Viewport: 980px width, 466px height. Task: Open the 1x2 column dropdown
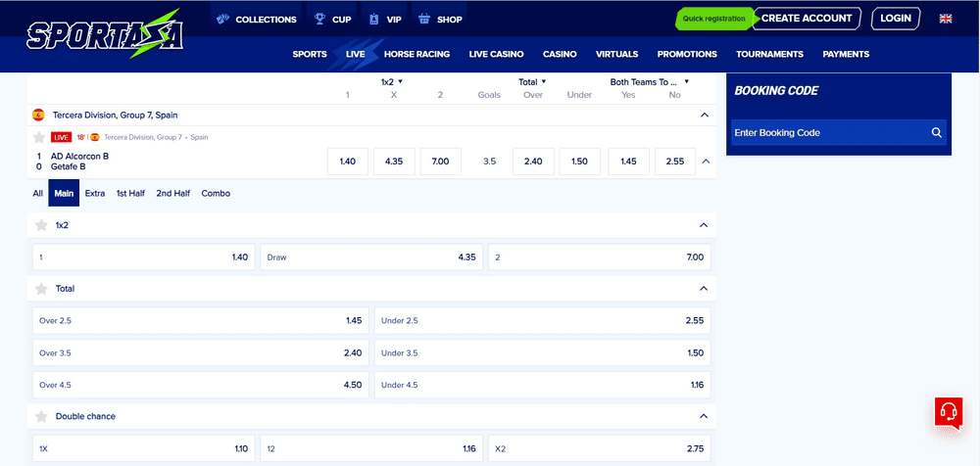[x=392, y=82]
